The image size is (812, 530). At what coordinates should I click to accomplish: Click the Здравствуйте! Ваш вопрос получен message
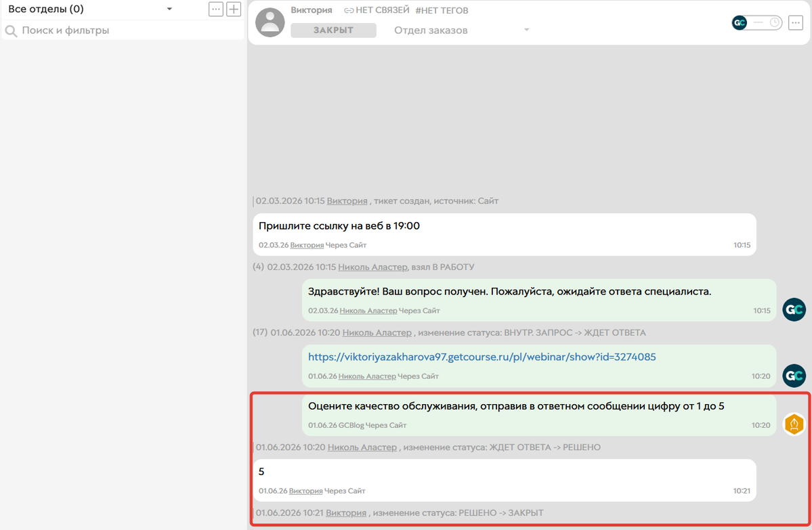point(539,300)
